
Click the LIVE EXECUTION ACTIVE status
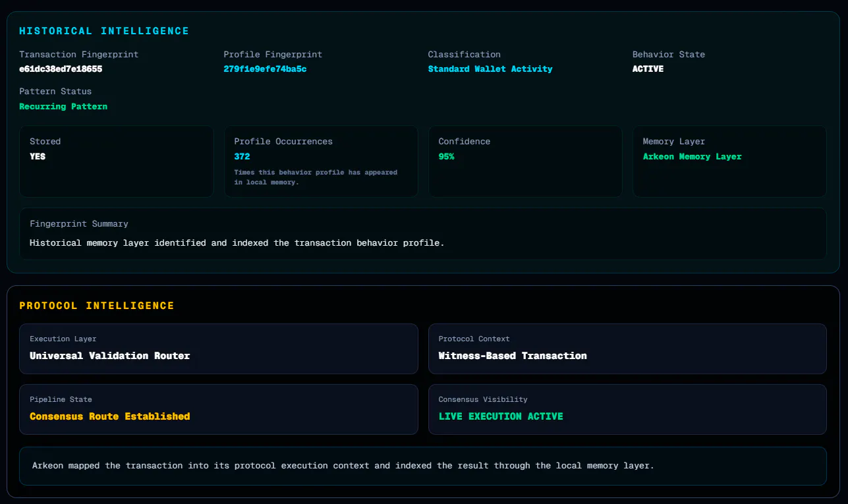501,416
